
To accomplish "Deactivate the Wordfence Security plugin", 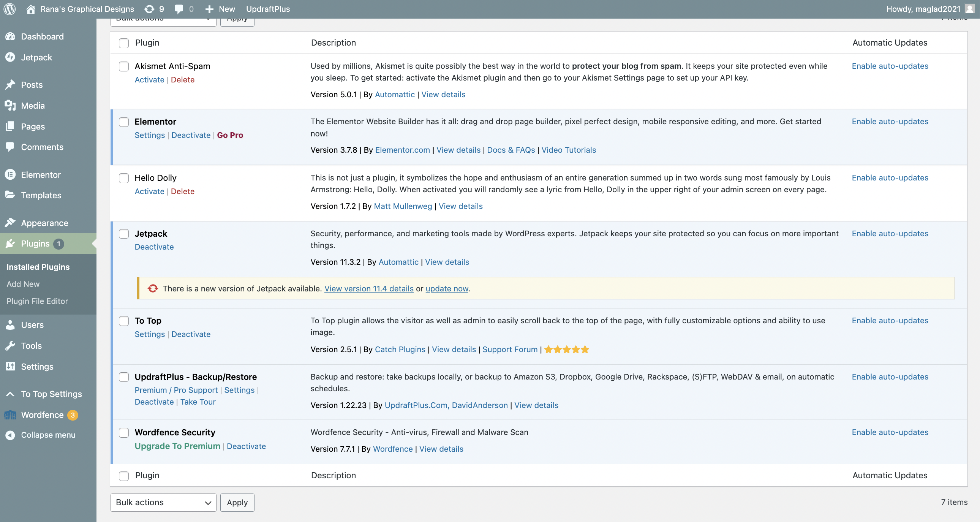I will point(246,446).
